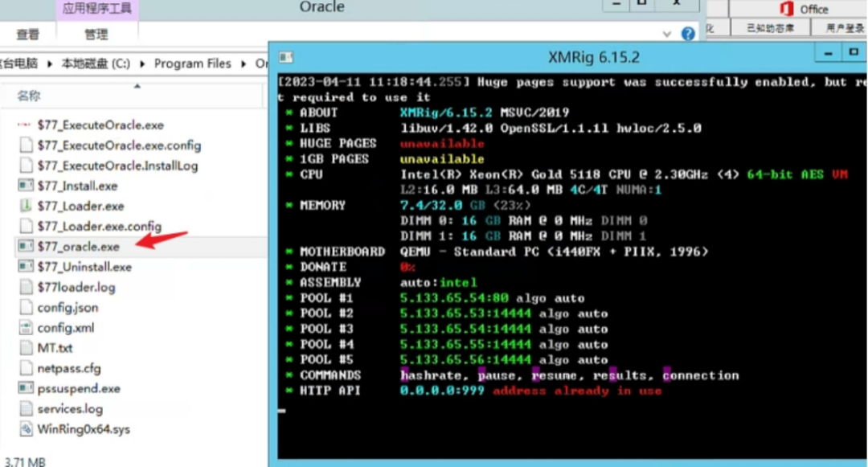Select the WinRing0x64.sys file name

click(84, 429)
